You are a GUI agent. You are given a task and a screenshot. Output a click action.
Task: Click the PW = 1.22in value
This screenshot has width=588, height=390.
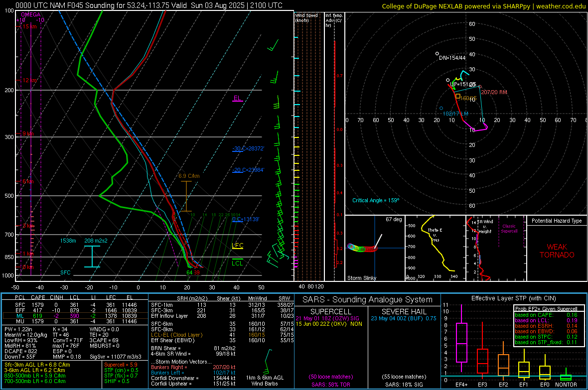coord(18,329)
